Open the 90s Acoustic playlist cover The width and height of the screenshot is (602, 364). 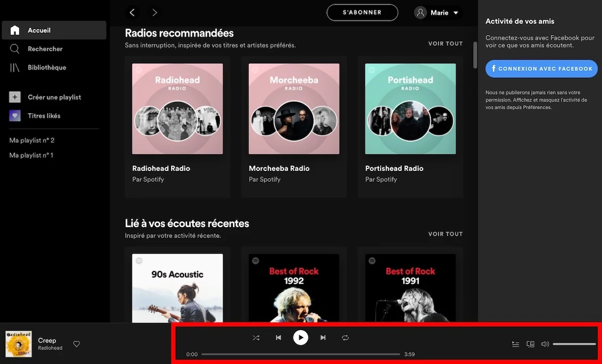click(177, 288)
